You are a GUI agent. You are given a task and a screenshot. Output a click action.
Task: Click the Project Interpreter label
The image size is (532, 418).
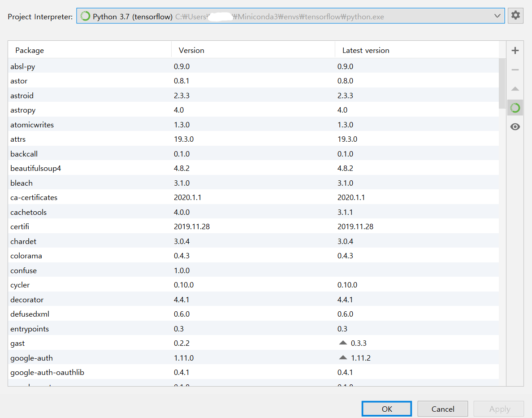(x=40, y=17)
